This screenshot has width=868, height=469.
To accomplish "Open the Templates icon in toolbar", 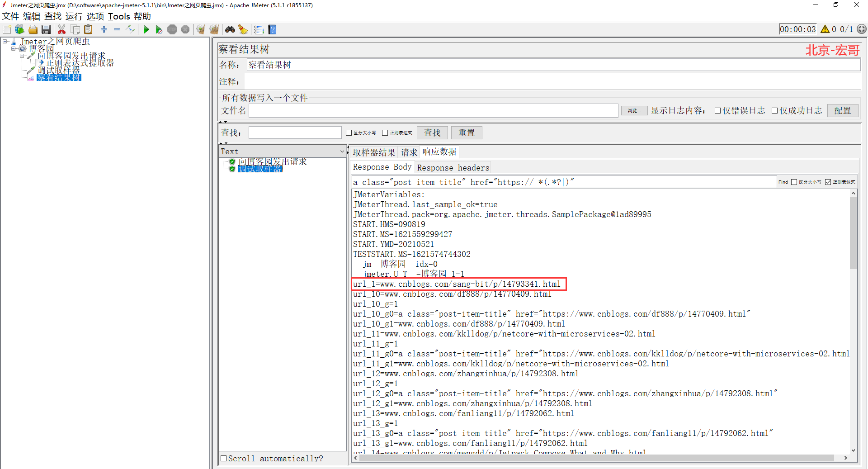I will tap(19, 29).
